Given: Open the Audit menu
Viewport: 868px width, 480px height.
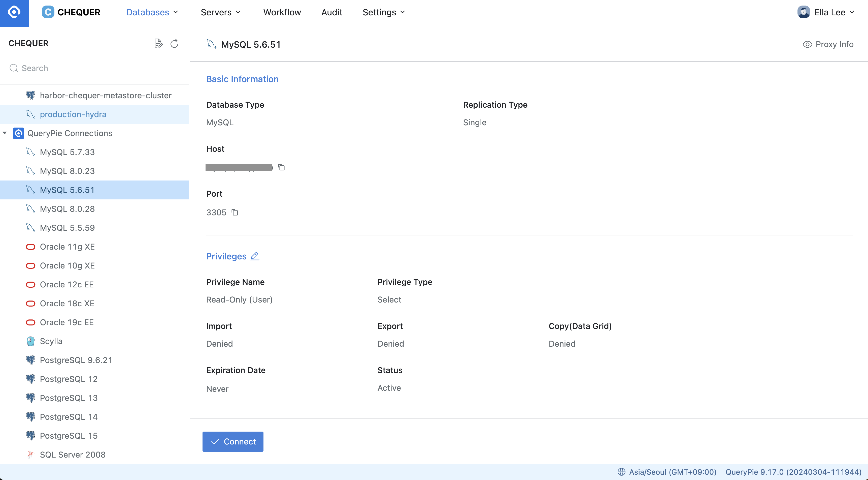Looking at the screenshot, I should click(x=331, y=12).
